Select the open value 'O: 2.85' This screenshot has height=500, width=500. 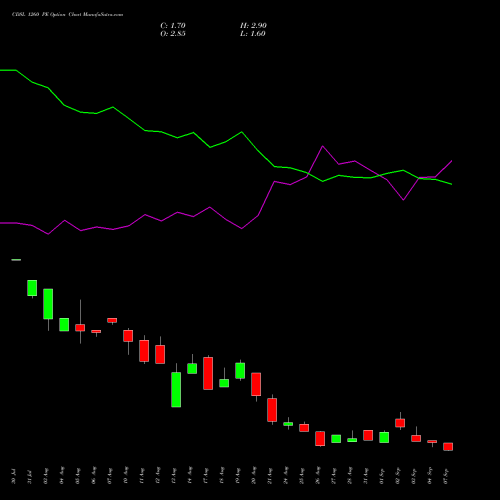(x=173, y=34)
